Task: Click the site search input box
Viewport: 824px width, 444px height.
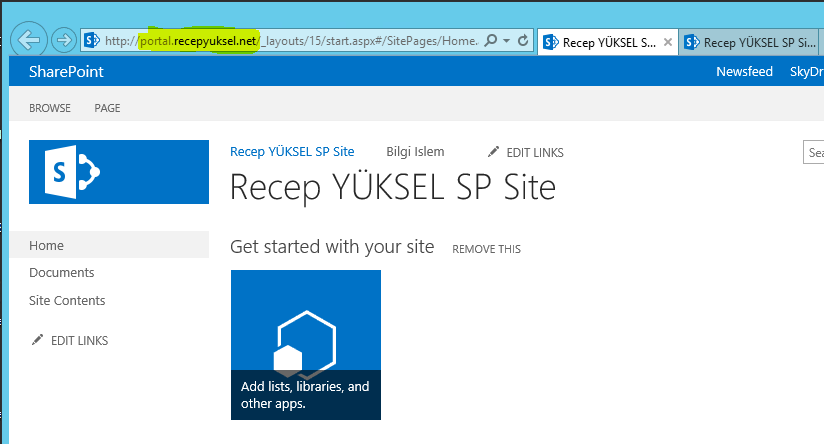Action: point(813,152)
